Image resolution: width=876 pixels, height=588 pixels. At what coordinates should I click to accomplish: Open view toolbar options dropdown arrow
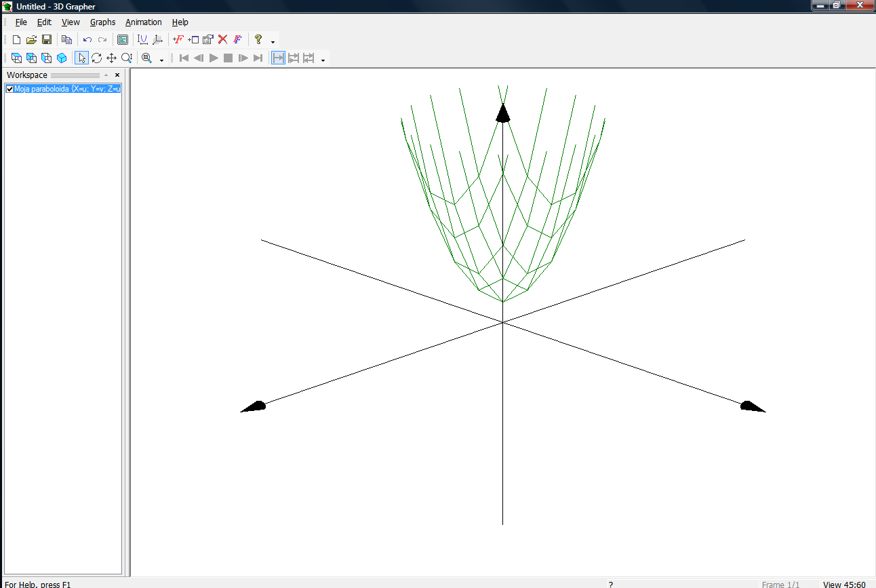pyautogui.click(x=161, y=60)
